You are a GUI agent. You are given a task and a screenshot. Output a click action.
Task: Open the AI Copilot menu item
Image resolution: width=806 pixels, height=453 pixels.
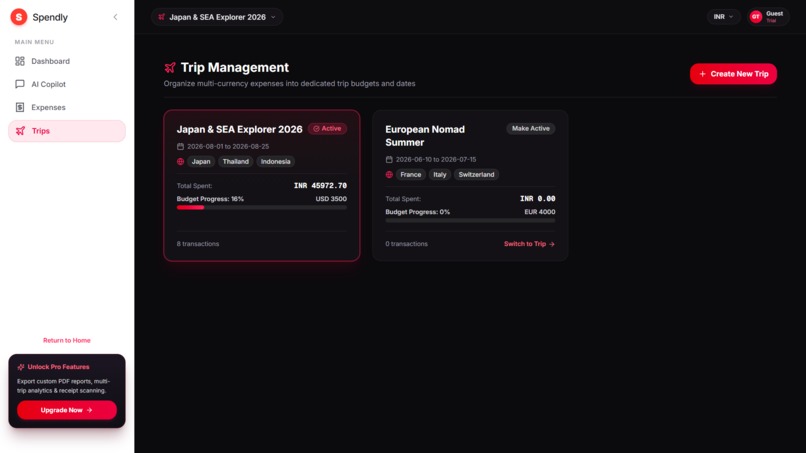(x=67, y=84)
